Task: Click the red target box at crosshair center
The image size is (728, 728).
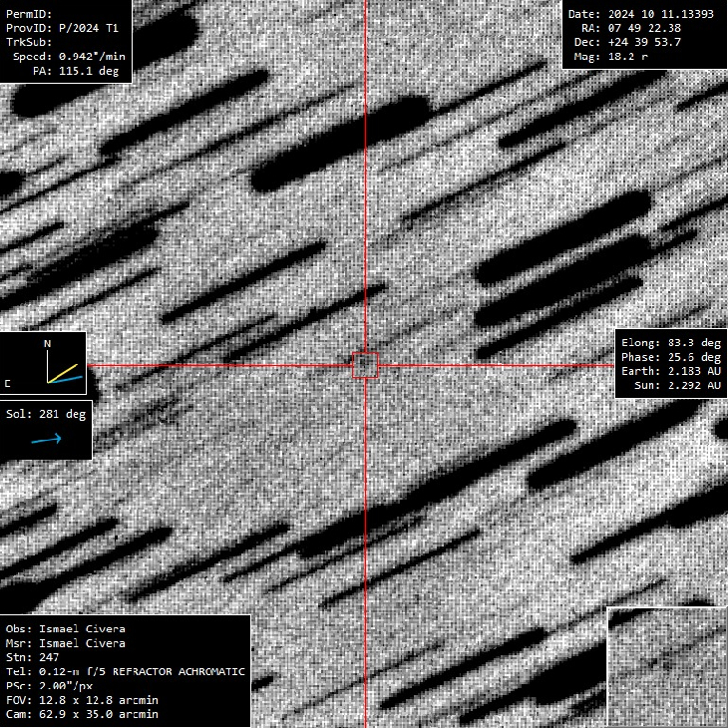Action: (x=365, y=365)
